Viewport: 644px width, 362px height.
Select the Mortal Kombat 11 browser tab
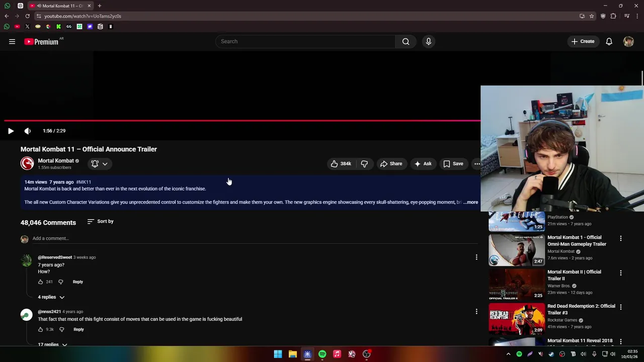(60, 6)
